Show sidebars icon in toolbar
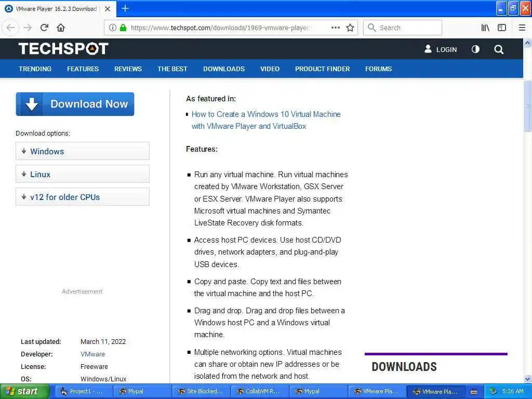 [502, 28]
